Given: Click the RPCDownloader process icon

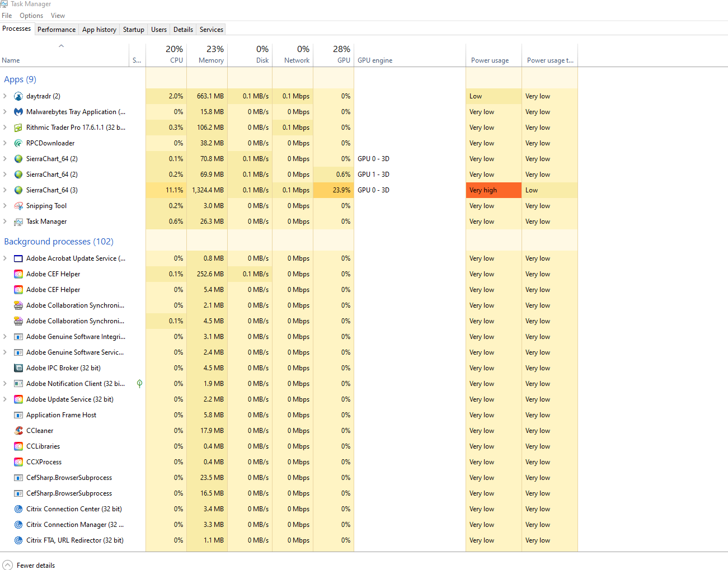Looking at the screenshot, I should (x=18, y=143).
